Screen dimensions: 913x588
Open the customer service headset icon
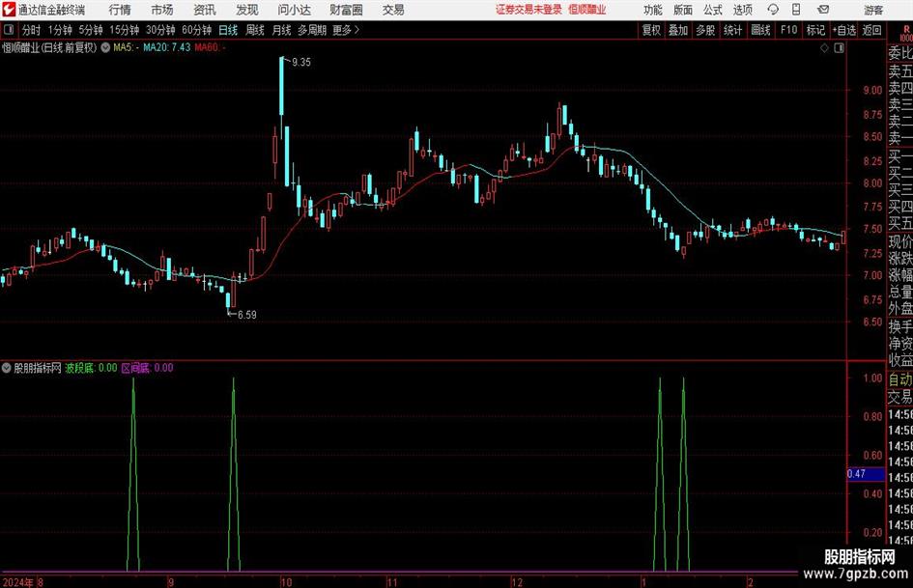(773, 10)
